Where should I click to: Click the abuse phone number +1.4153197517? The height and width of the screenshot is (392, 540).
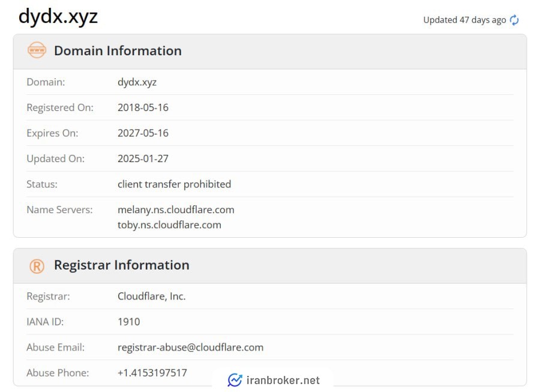pos(152,373)
